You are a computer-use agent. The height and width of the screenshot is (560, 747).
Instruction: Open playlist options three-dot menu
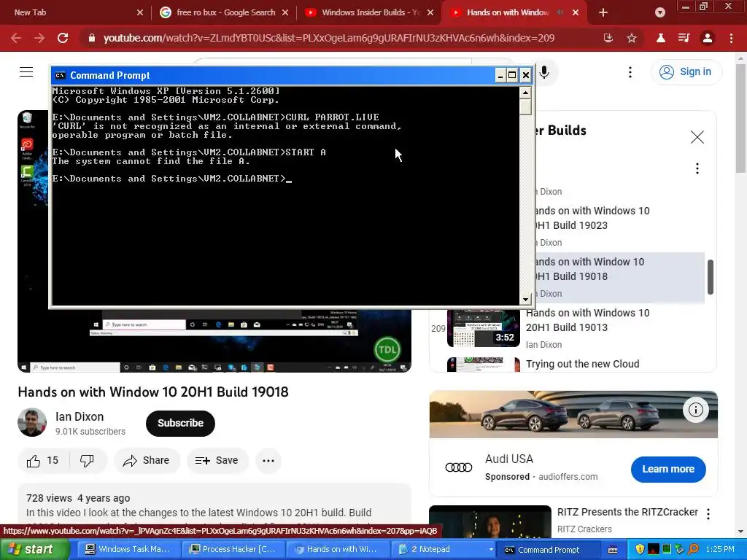click(x=697, y=168)
